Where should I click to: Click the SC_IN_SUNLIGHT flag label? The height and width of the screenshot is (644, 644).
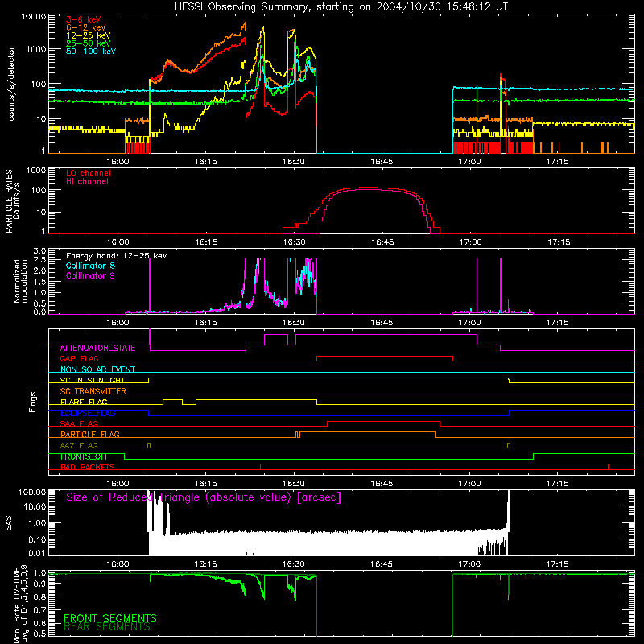[x=93, y=380]
